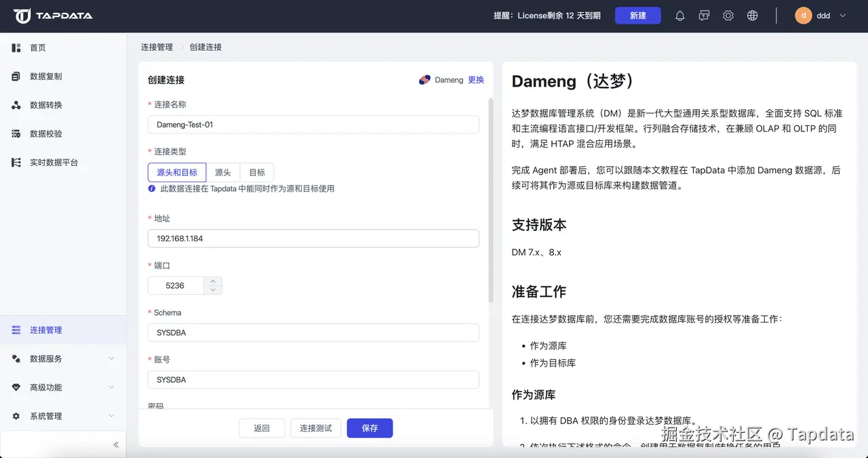868x458 pixels.
Task: Click the Dameng database logo icon
Action: 425,80
